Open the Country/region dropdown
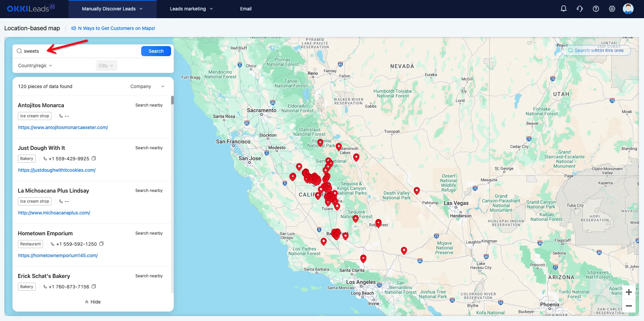Image resolution: width=644 pixels, height=321 pixels. point(35,66)
